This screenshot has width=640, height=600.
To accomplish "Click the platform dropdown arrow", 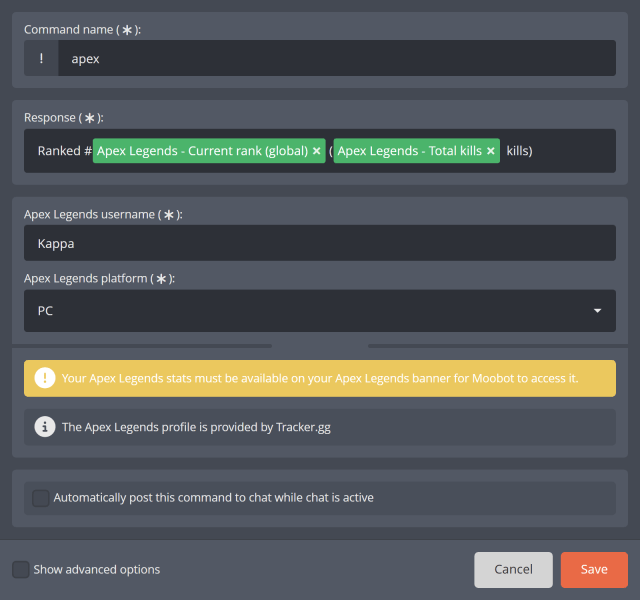I will click(598, 311).
